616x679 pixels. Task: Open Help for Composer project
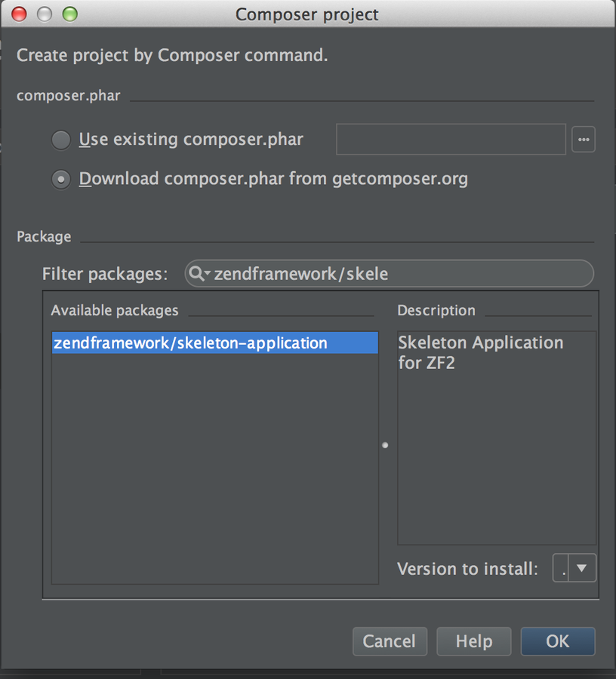click(474, 641)
